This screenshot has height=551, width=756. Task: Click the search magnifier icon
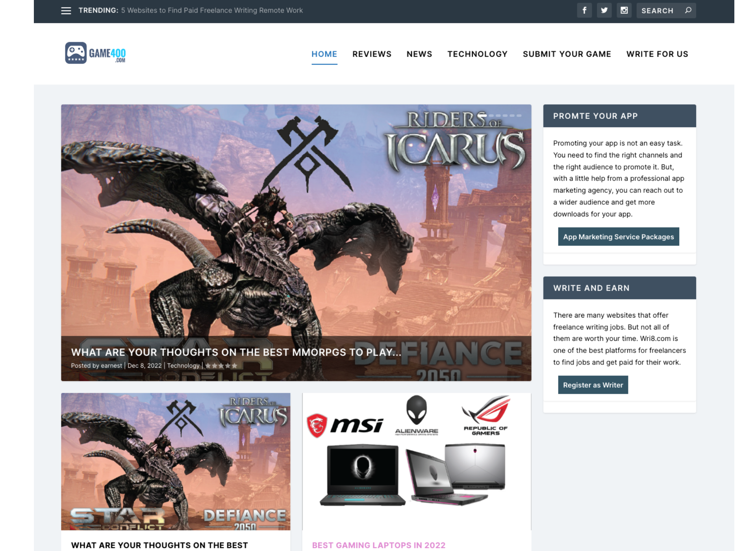688,10
